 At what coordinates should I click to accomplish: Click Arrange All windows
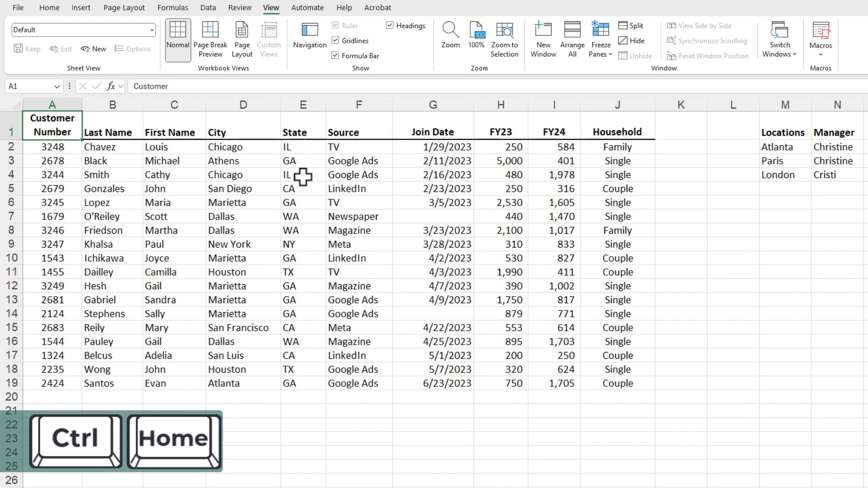coord(572,40)
